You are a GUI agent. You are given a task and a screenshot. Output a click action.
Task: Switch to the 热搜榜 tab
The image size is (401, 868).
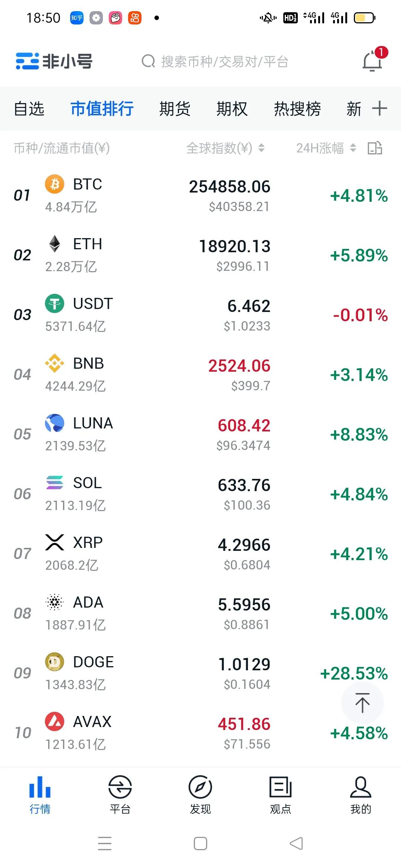297,109
